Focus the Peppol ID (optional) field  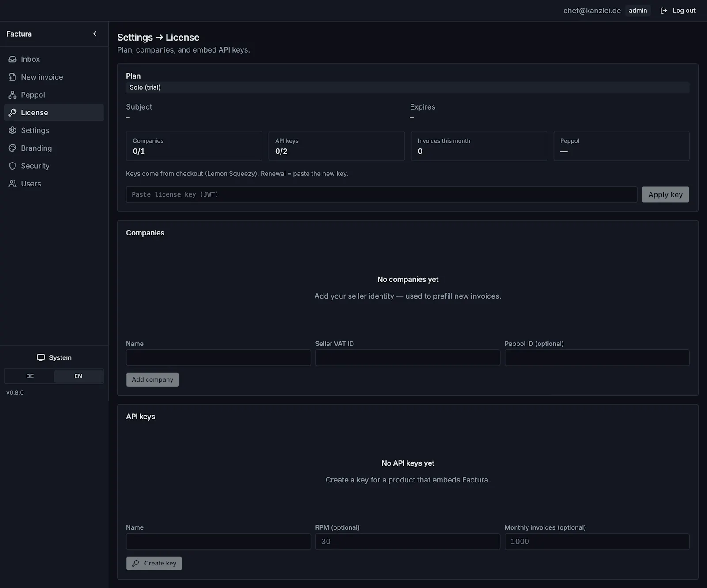click(597, 358)
